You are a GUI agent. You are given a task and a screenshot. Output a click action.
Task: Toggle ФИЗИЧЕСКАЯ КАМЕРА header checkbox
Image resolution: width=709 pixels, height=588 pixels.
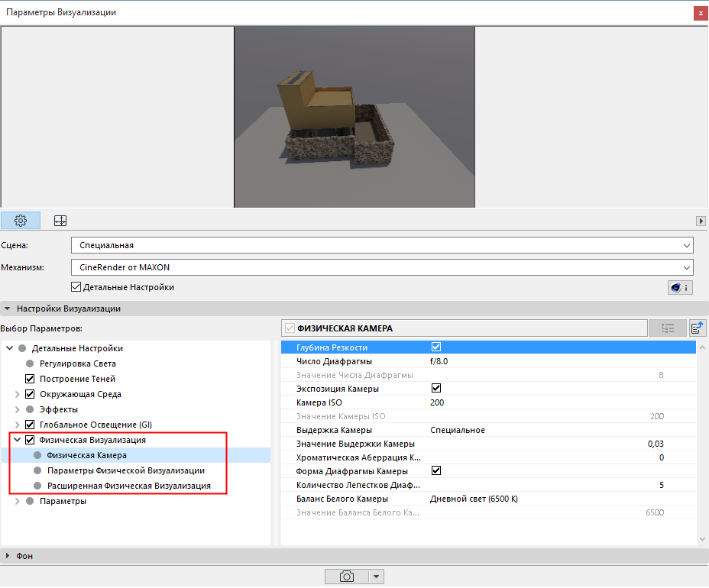tap(290, 328)
